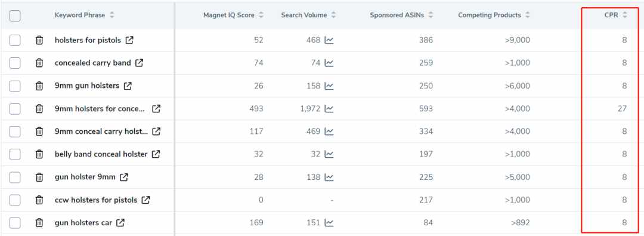The width and height of the screenshot is (644, 236).
Task: Click the 'belly band conceal holster' keyword text
Action: click(x=101, y=155)
